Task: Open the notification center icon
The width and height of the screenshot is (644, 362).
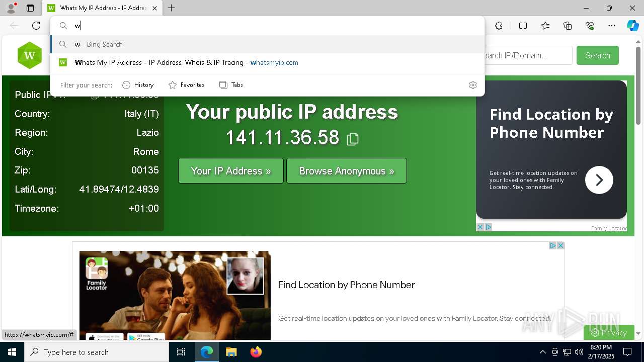Action: click(627, 352)
